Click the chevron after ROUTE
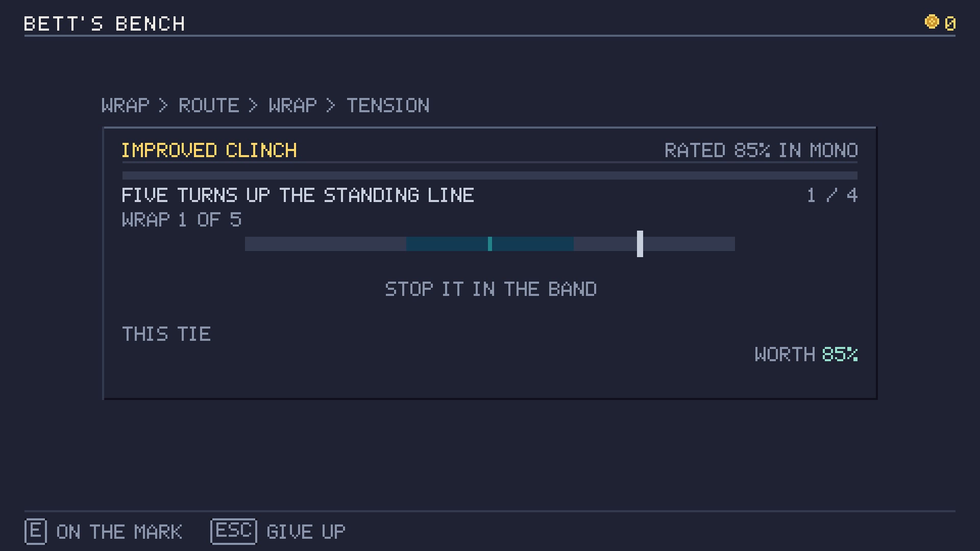Viewport: 980px width, 551px height. 254,106
